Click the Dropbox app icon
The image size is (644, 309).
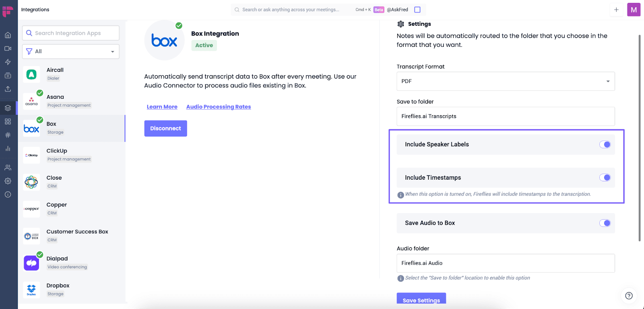pyautogui.click(x=31, y=290)
